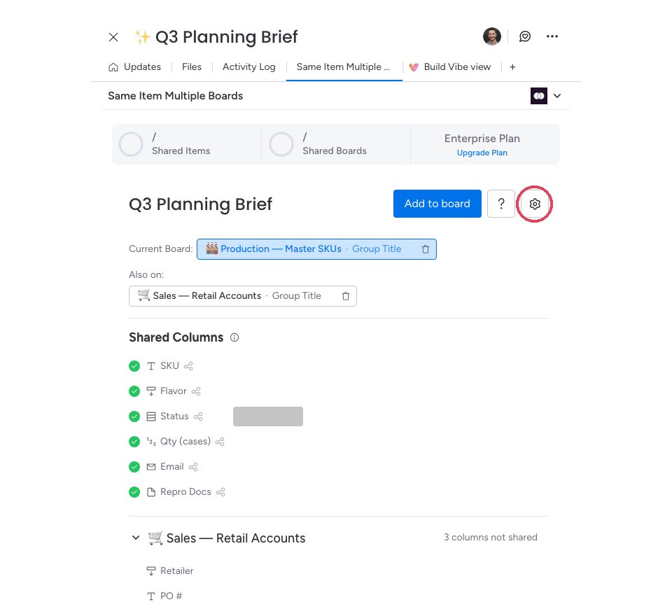Toggle the green check for Email column

[134, 467]
